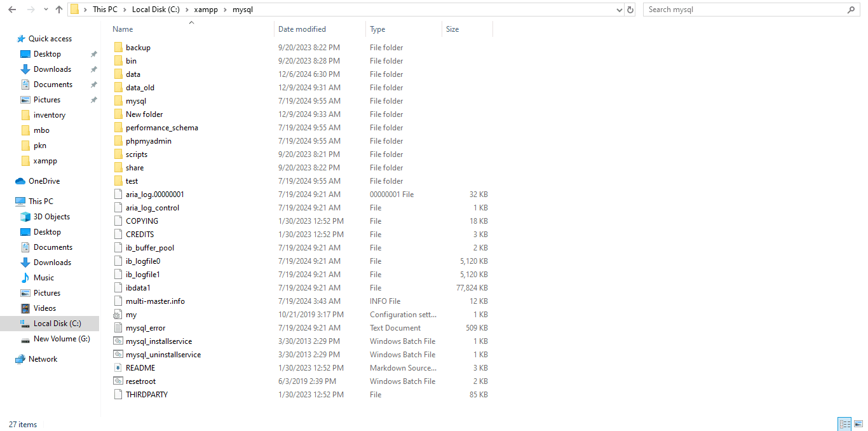Select the mysql_installservice batch file icon
Screen dimensions: 868x431
tap(118, 341)
